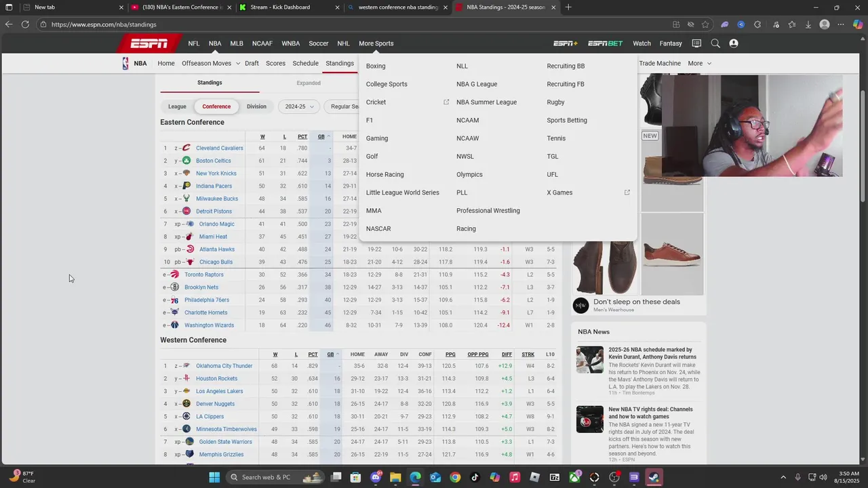868x488 pixels.
Task: Click the Detroit Pistons team logo
Action: point(186,211)
